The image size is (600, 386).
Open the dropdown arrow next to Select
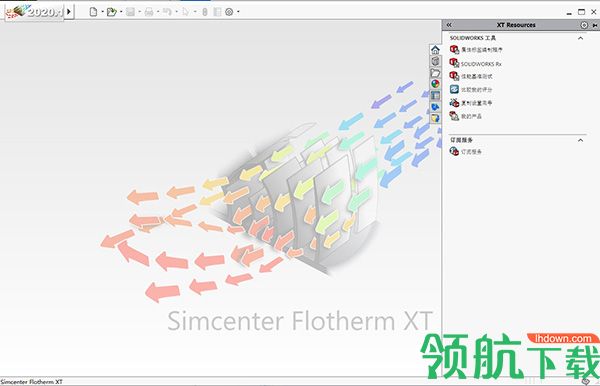click(195, 12)
